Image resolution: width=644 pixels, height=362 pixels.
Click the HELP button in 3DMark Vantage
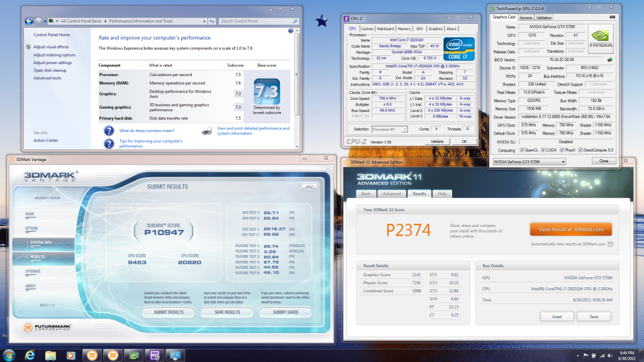coord(309,187)
